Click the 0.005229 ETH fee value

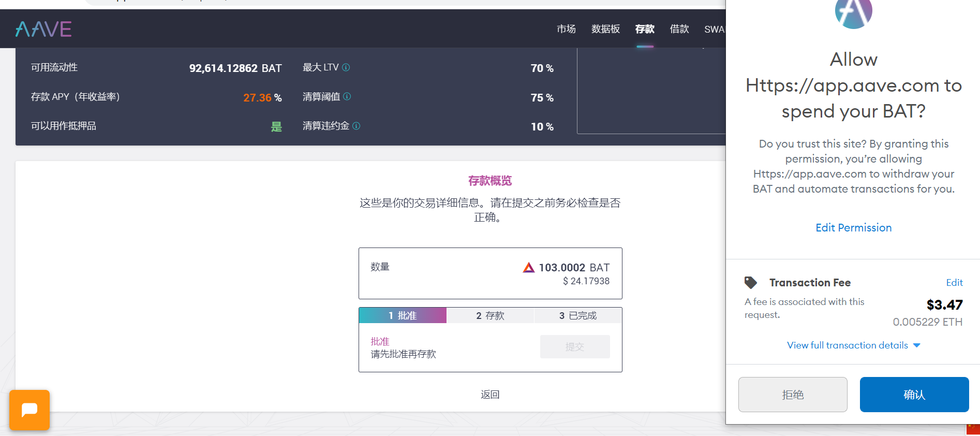(x=928, y=322)
